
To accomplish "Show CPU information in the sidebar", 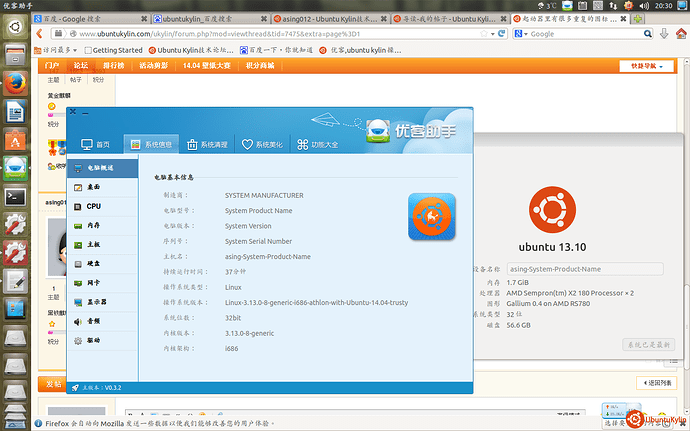I will [x=103, y=206].
